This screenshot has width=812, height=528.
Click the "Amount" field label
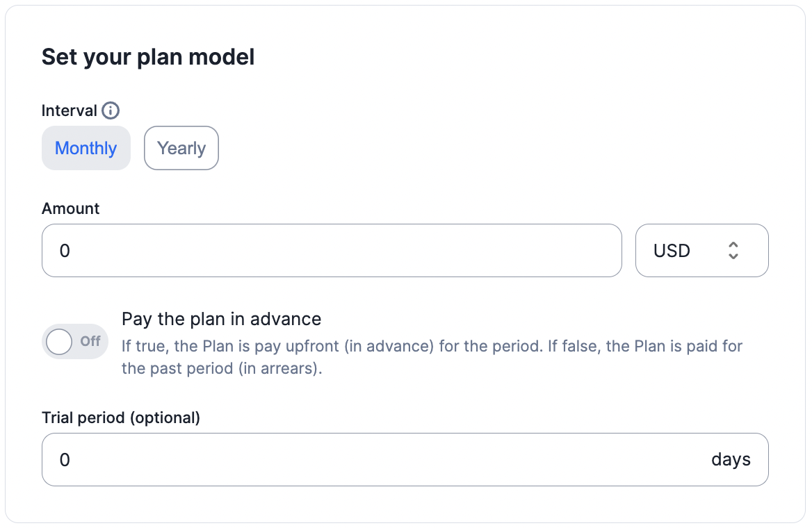[x=71, y=208]
